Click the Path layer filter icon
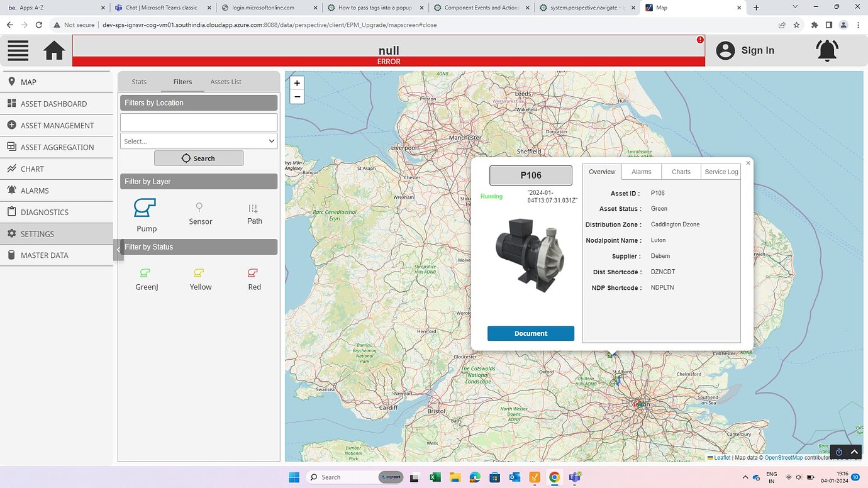Image resolution: width=868 pixels, height=488 pixels. coord(253,208)
